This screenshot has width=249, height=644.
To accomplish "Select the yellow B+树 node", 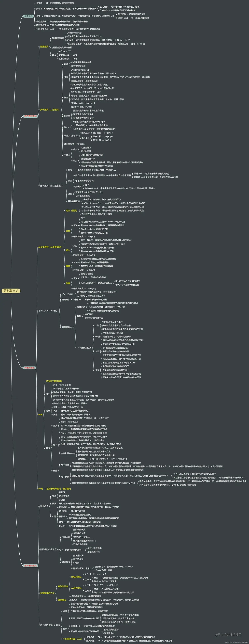I will click(x=40, y=488).
